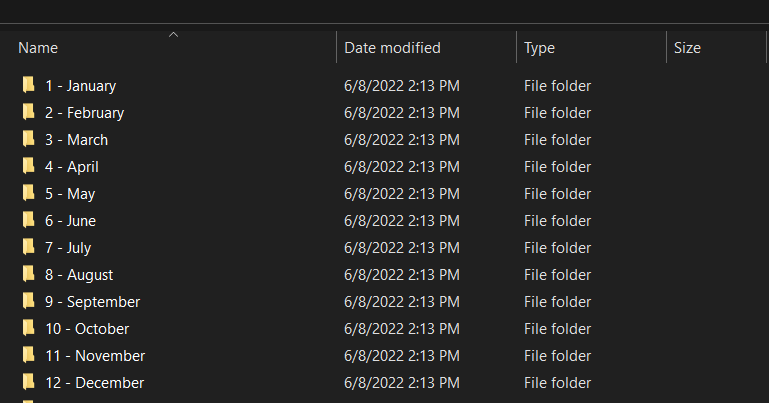Image resolution: width=769 pixels, height=403 pixels.
Task: Sort by the Date modified column
Action: pyautogui.click(x=392, y=48)
